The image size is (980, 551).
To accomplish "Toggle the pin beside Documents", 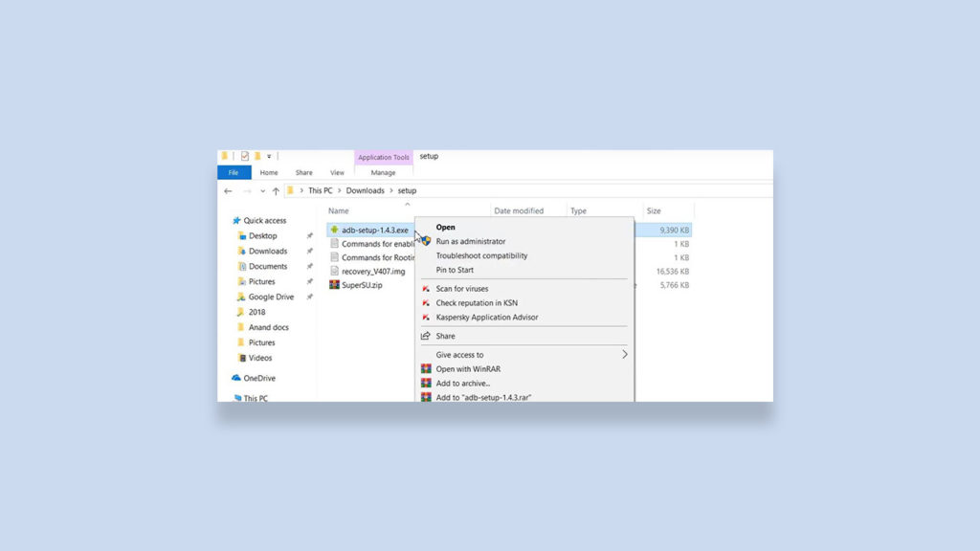I will click(309, 266).
